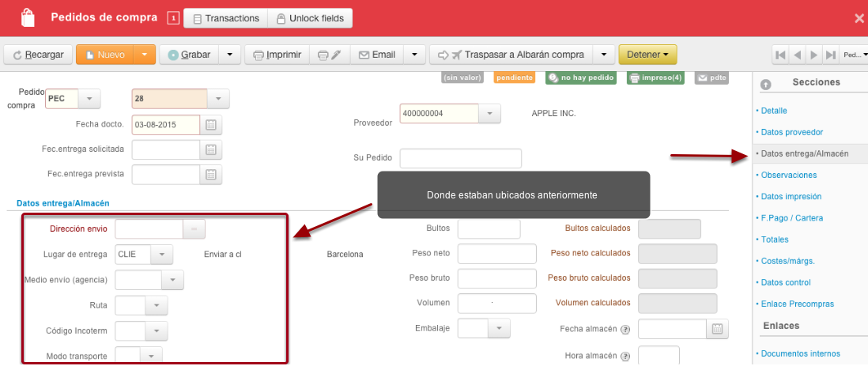
Task: Click help icon beside Hora almacén
Action: (625, 357)
